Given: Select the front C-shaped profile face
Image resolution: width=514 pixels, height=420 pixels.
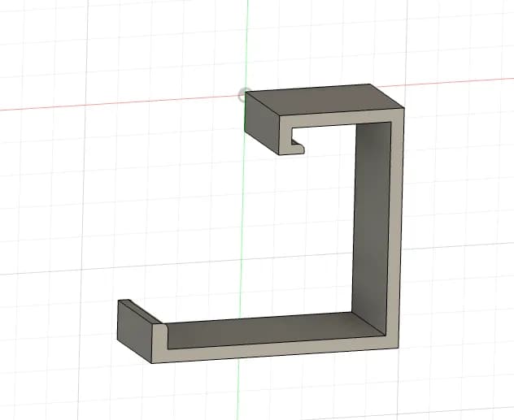Looking at the screenshot, I should (x=395, y=229).
